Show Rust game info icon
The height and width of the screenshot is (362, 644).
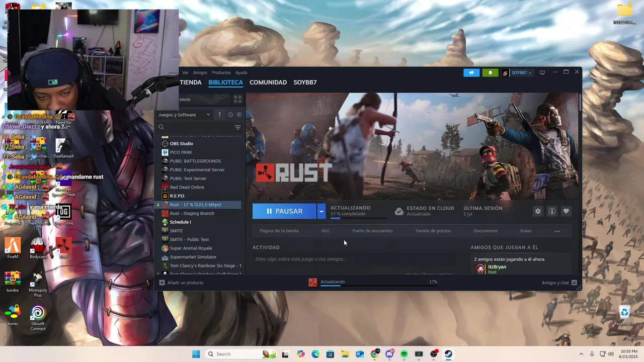pos(552,211)
